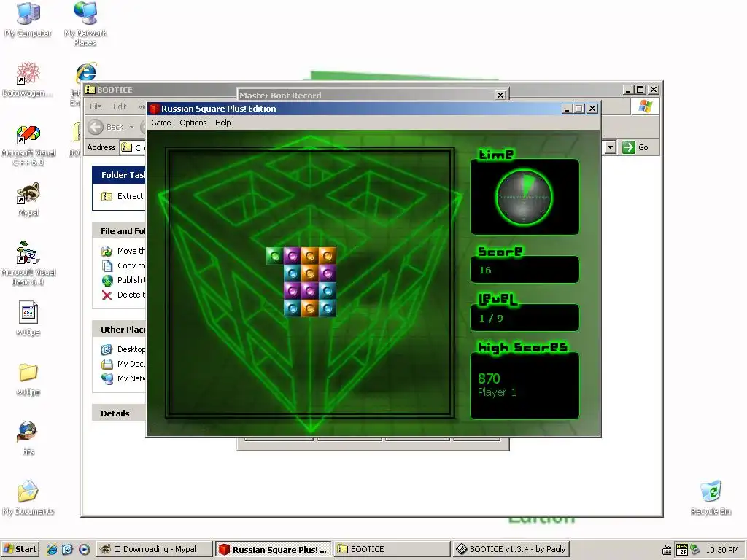Click the Show Desktop quick launch icon
The width and height of the screenshot is (747, 560).
coord(68,549)
